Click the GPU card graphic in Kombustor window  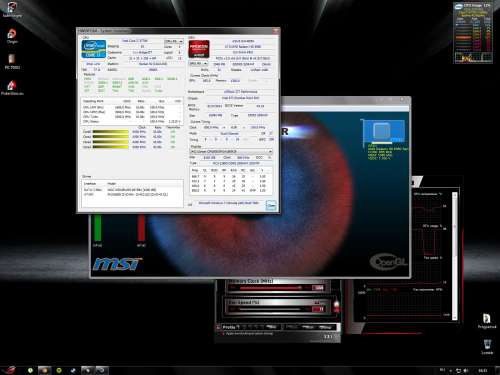pos(384,132)
